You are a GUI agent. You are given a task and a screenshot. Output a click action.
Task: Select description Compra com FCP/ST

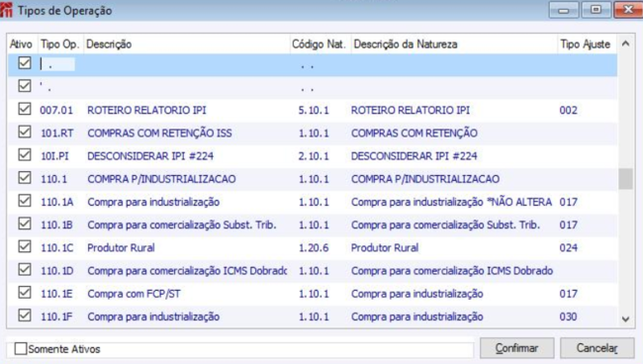coord(134,294)
